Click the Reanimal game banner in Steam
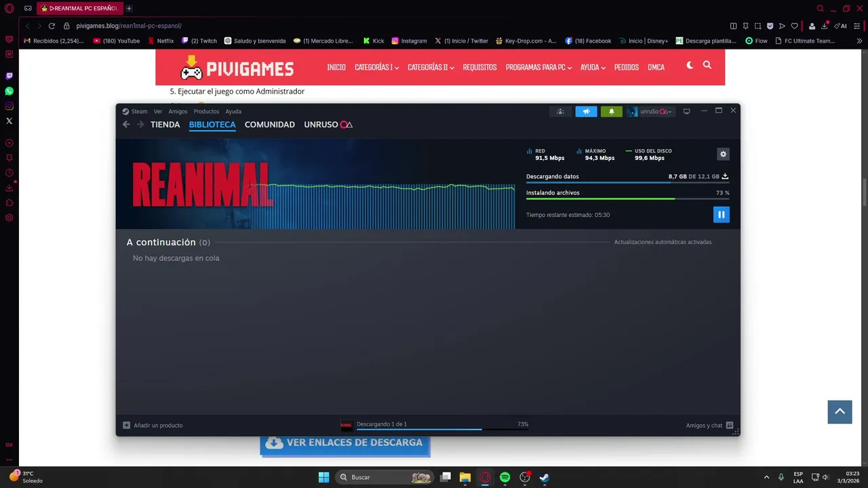Viewport: 868px width, 488px height. 203,184
